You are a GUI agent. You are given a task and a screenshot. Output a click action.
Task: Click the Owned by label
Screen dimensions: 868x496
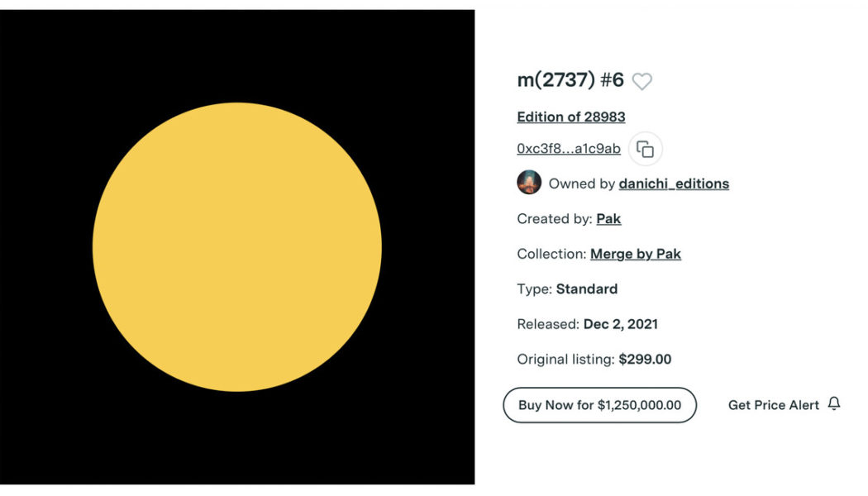click(582, 184)
